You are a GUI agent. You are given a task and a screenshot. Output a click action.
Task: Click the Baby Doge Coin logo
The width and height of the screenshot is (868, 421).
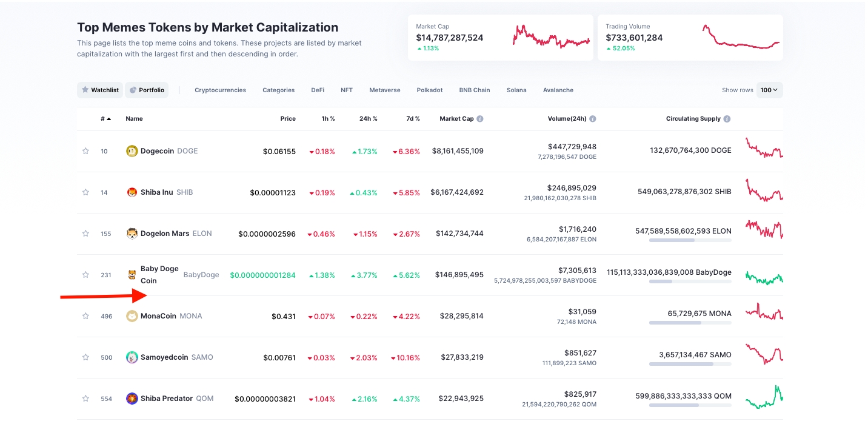pos(132,275)
